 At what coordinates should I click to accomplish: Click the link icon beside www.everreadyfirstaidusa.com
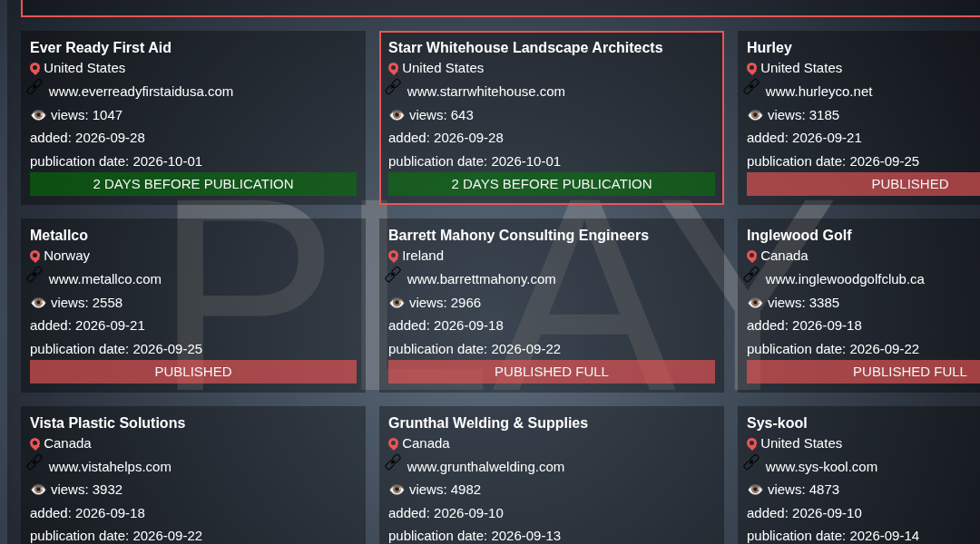[x=35, y=87]
